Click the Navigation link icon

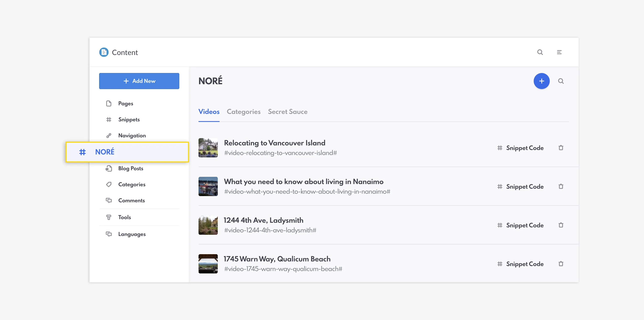click(109, 136)
